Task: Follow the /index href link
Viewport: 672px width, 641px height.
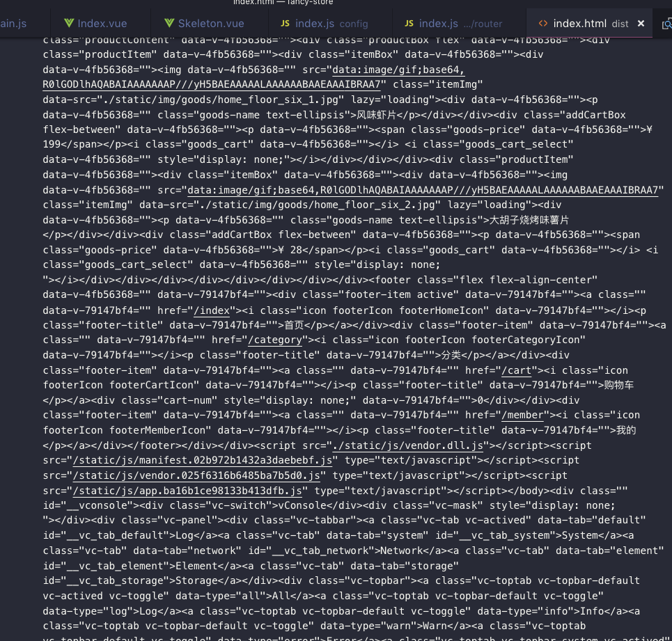Action: (x=212, y=310)
